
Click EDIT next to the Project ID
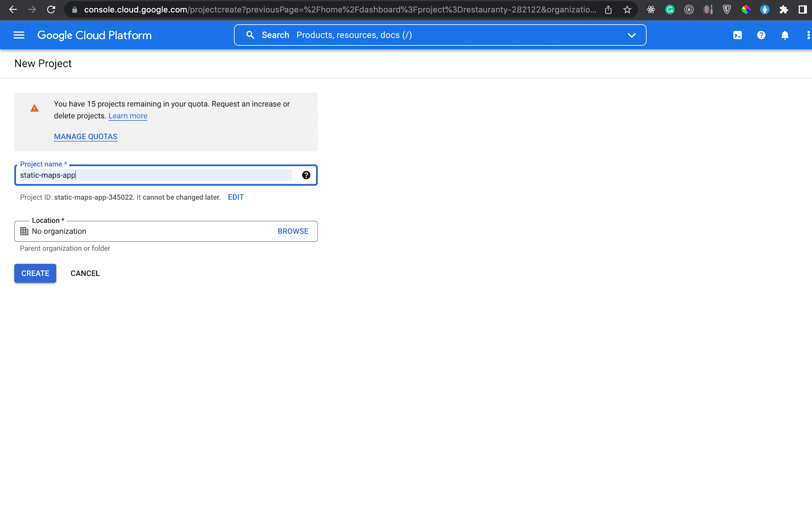[x=236, y=197]
